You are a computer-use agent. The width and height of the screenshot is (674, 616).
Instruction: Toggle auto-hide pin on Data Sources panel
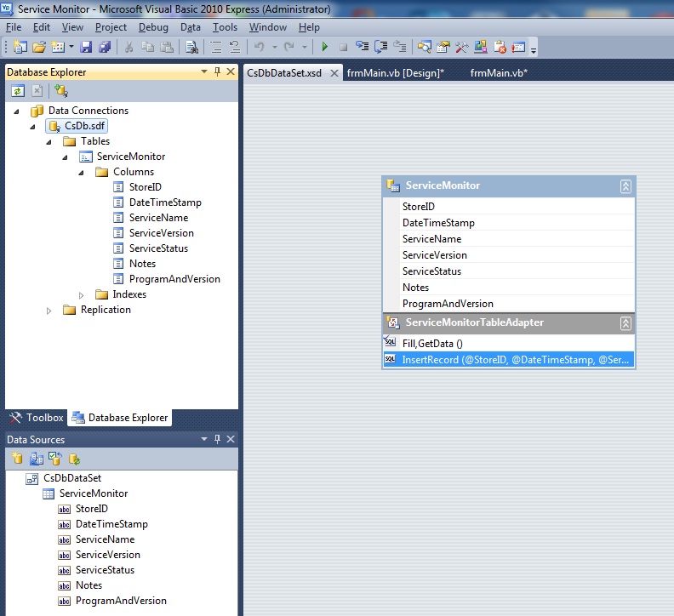click(218, 439)
